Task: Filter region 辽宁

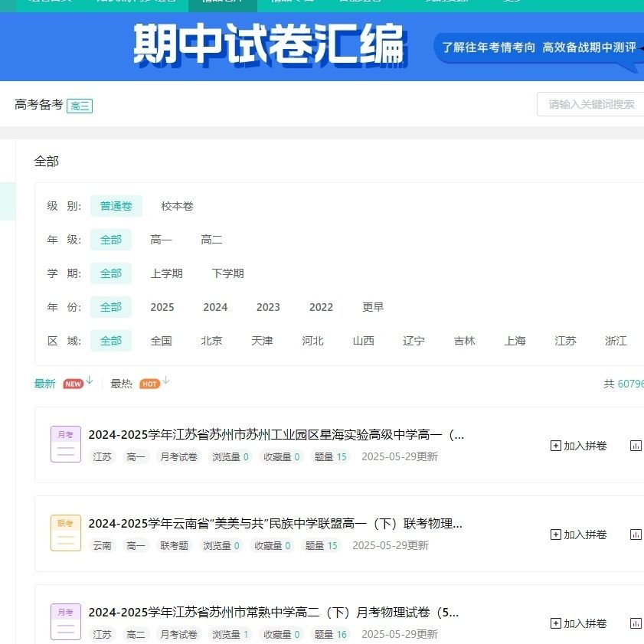Action: click(414, 341)
